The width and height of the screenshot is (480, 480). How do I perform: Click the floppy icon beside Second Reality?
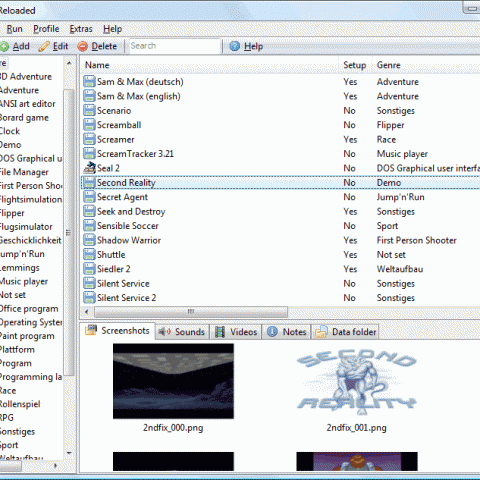(x=89, y=182)
